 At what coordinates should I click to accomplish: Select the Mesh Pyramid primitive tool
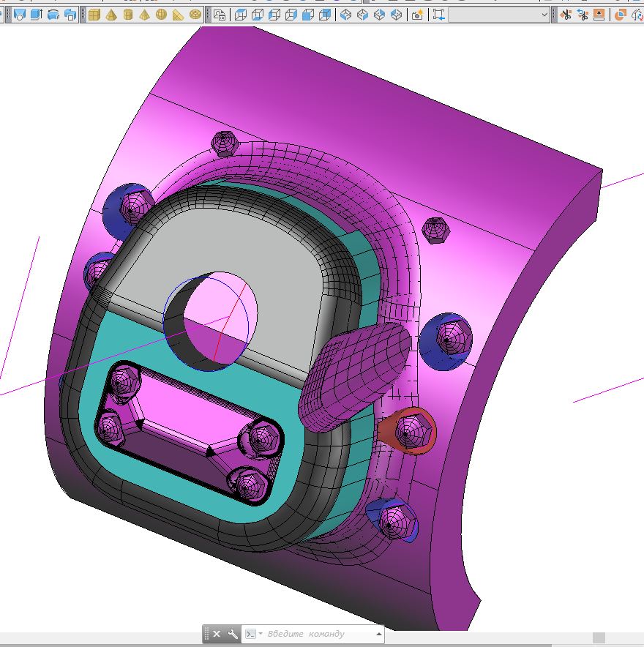(x=144, y=15)
